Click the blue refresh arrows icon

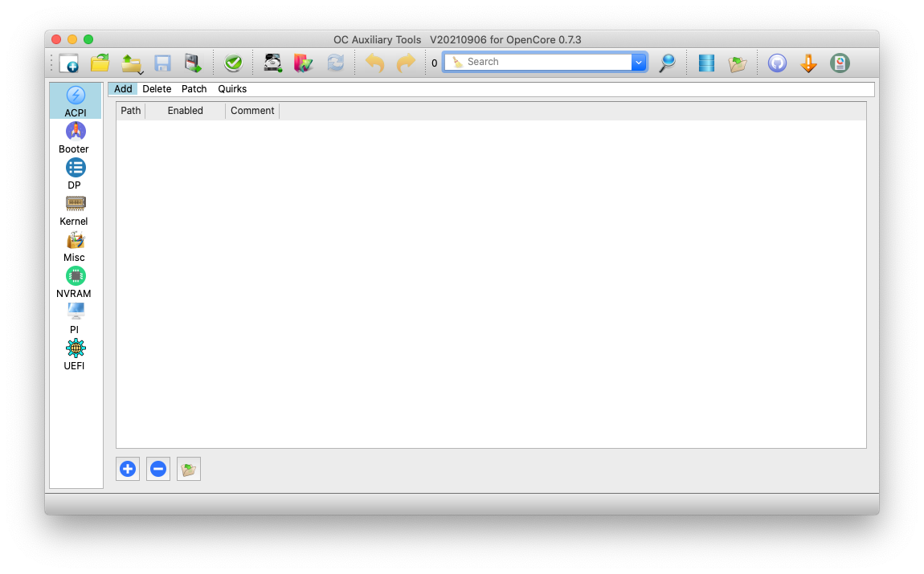(335, 63)
